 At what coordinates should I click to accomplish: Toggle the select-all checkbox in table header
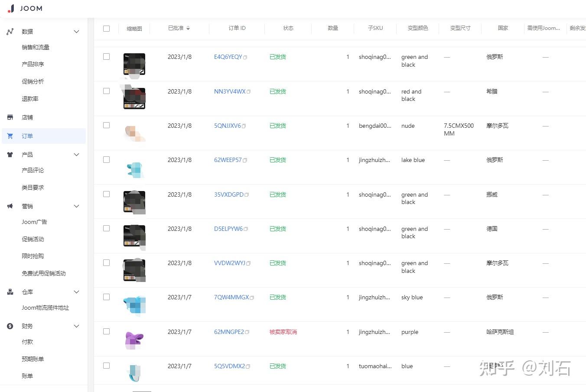[106, 28]
